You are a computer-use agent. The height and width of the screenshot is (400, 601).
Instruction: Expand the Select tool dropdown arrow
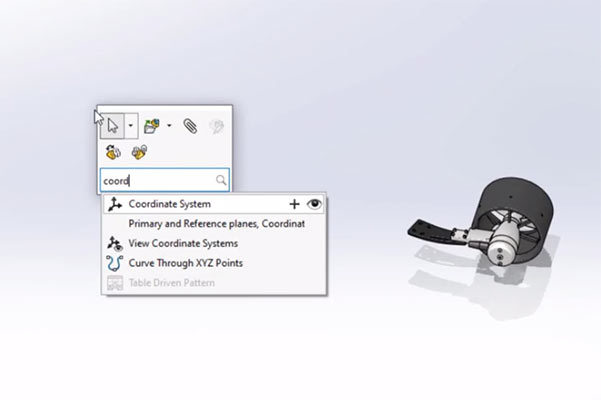pos(132,126)
